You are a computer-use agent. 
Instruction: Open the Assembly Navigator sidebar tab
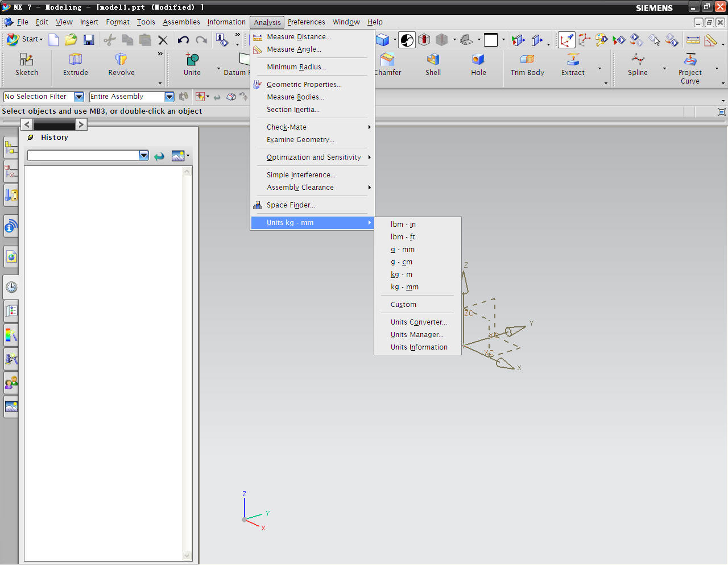11,148
